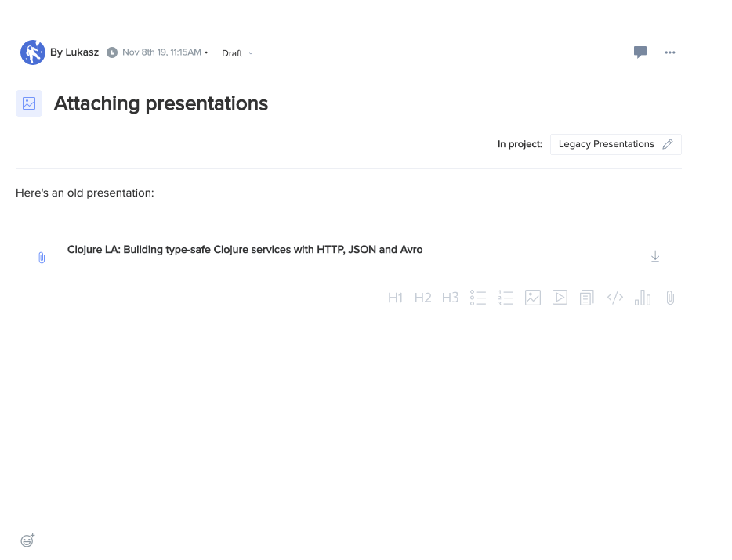732x560 pixels.
Task: Open the Draft status dropdown
Action: coord(237,53)
